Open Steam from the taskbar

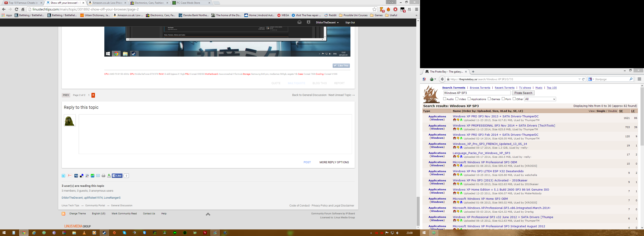tap(104, 233)
